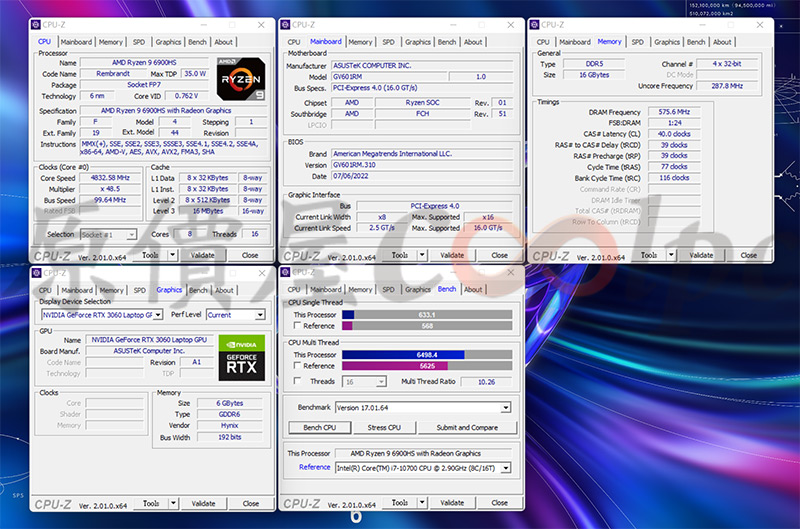
Task: Select the CPU tab in the Memory window
Action: click(x=543, y=42)
